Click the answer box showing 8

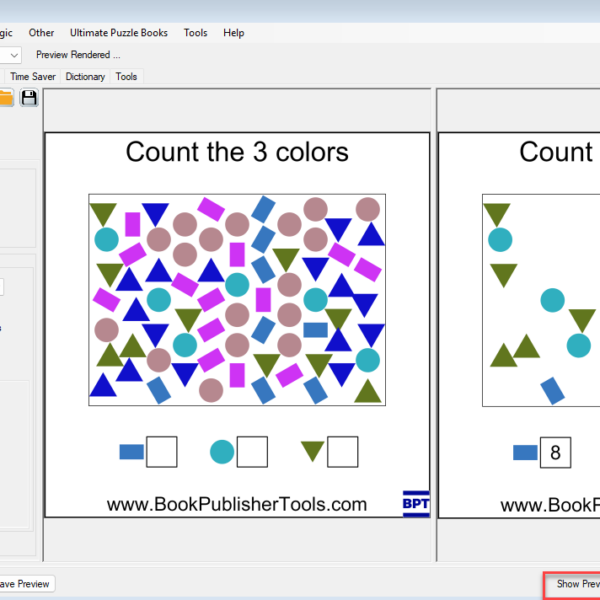[x=555, y=452]
